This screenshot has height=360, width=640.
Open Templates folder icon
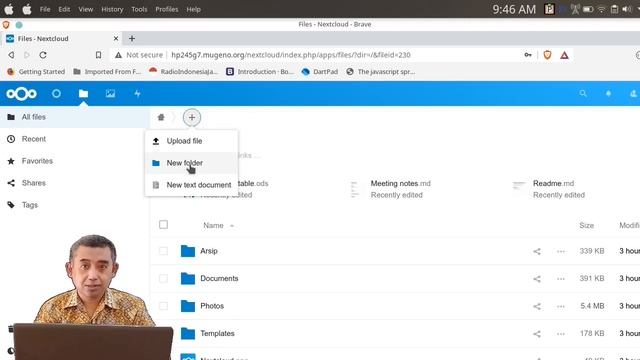click(188, 333)
